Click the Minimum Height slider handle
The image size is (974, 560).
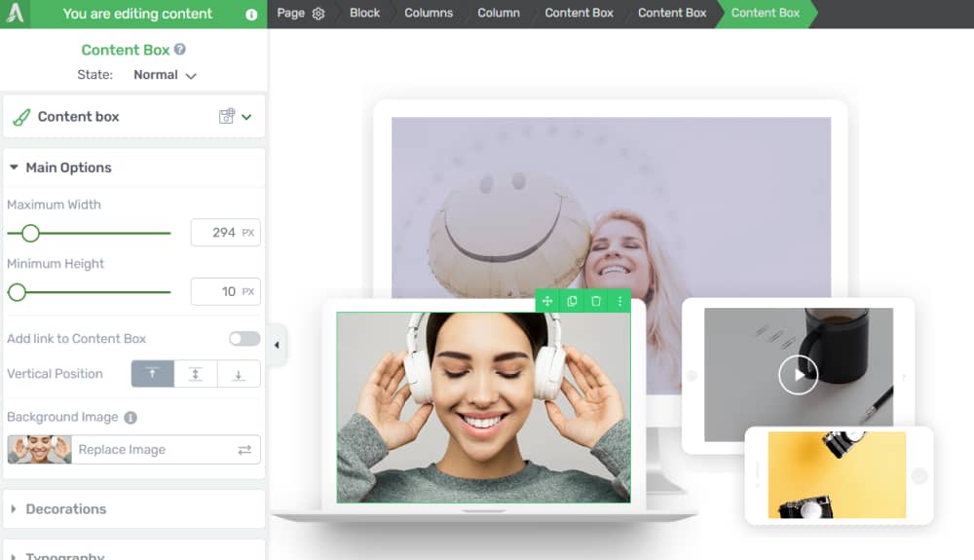(17, 292)
